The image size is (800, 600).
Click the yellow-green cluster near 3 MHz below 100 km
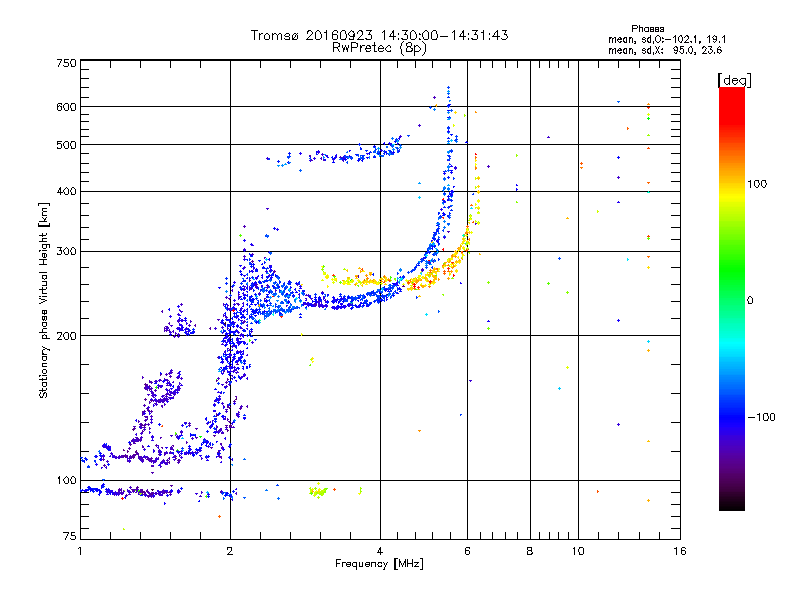pyautogui.click(x=318, y=491)
